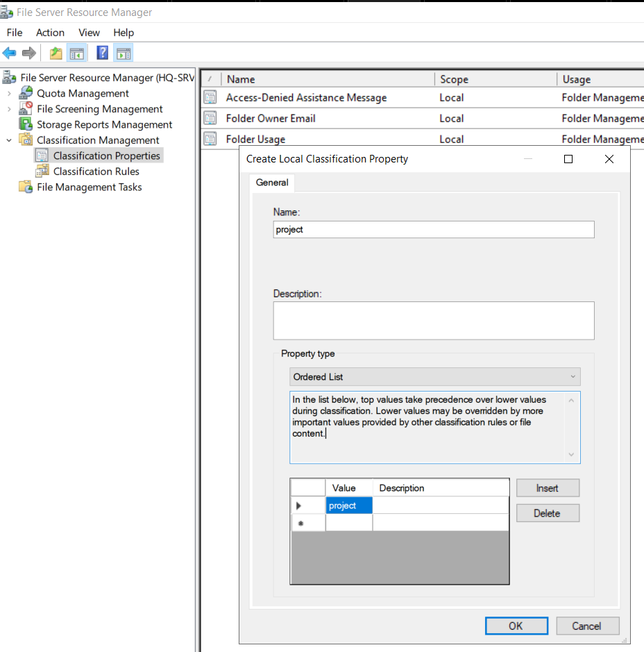Click the scroll-down arrow in property type text
644x652 pixels.
[x=571, y=455]
